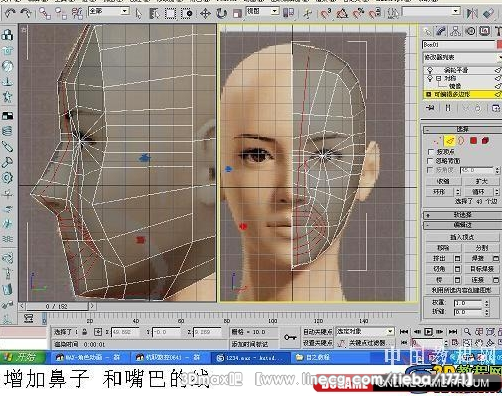This screenshot has height=396, width=502.
Task: Click the play animation button
Action: pyautogui.click(x=428, y=332)
